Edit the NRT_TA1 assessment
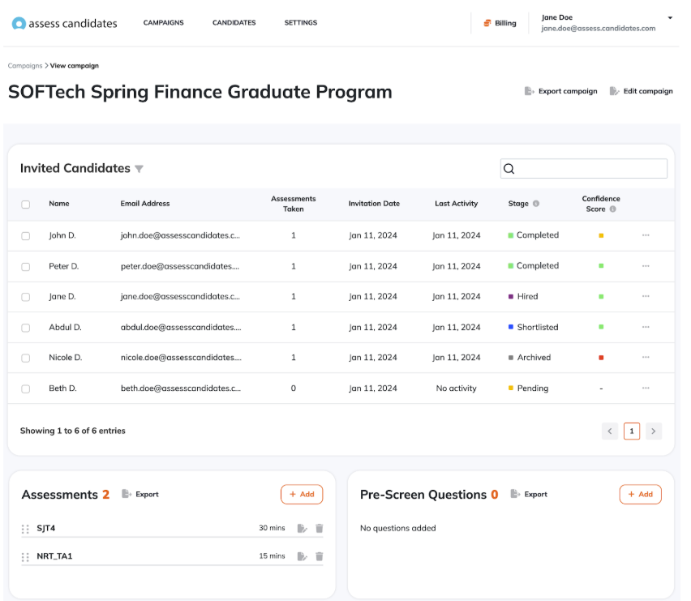 tap(302, 556)
